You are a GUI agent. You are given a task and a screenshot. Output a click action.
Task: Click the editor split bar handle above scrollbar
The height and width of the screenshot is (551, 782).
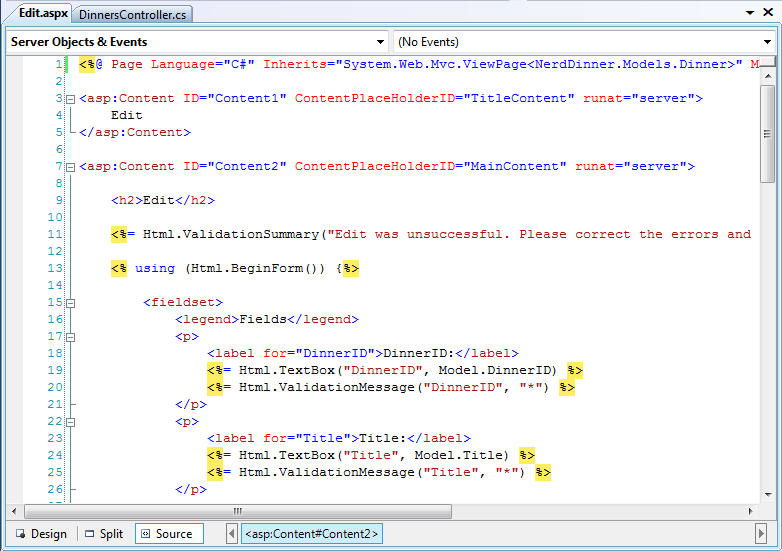coord(767,62)
